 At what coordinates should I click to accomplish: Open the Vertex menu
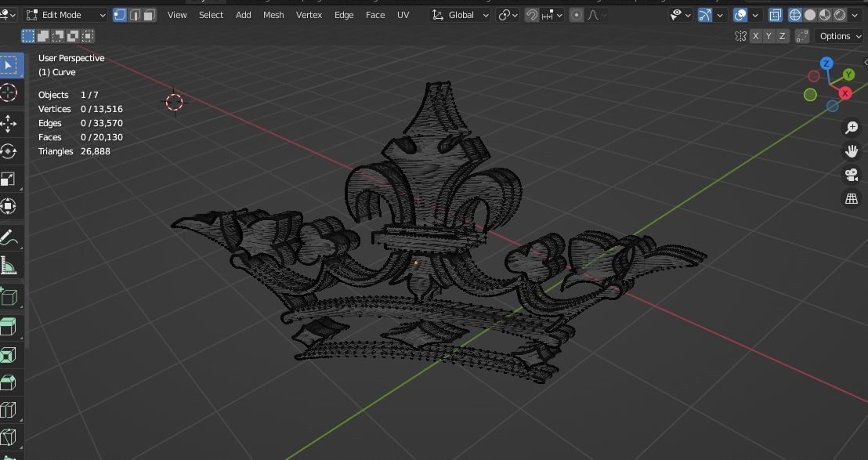[x=309, y=15]
